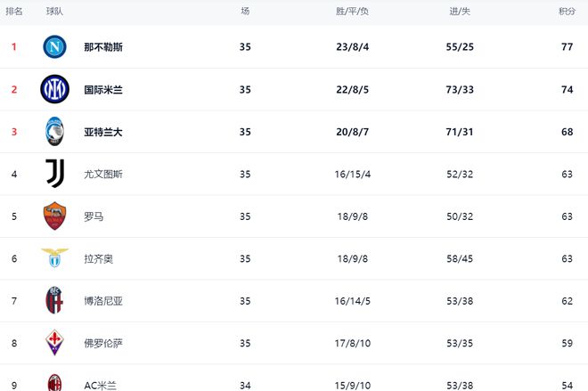Click the 进/失 column header
588x391 pixels.
460,12
